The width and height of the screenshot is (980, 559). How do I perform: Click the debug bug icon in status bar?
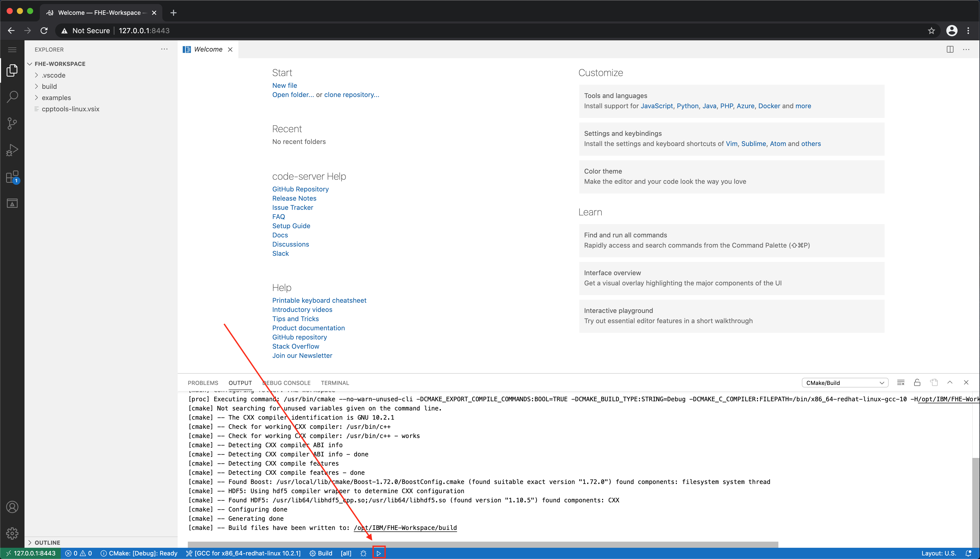(363, 553)
